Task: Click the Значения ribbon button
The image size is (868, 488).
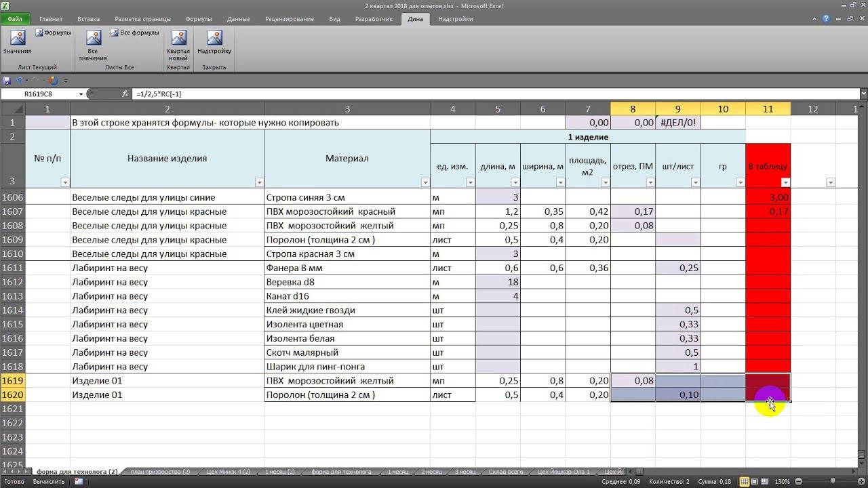Action: (17, 42)
